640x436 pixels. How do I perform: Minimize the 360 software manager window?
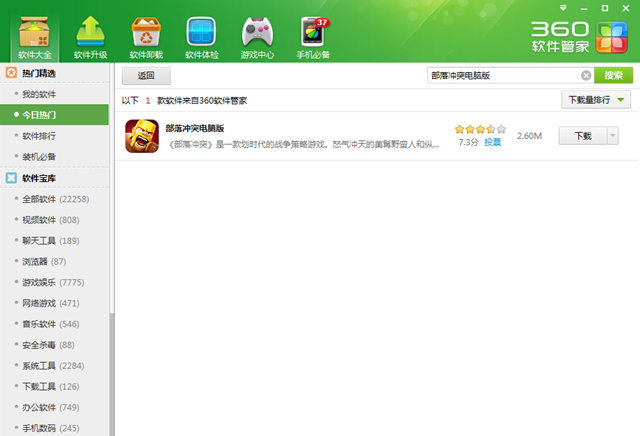pos(584,8)
